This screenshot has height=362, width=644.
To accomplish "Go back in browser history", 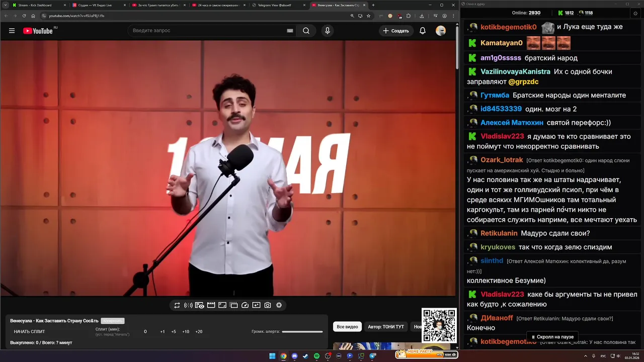I will (x=6, y=16).
